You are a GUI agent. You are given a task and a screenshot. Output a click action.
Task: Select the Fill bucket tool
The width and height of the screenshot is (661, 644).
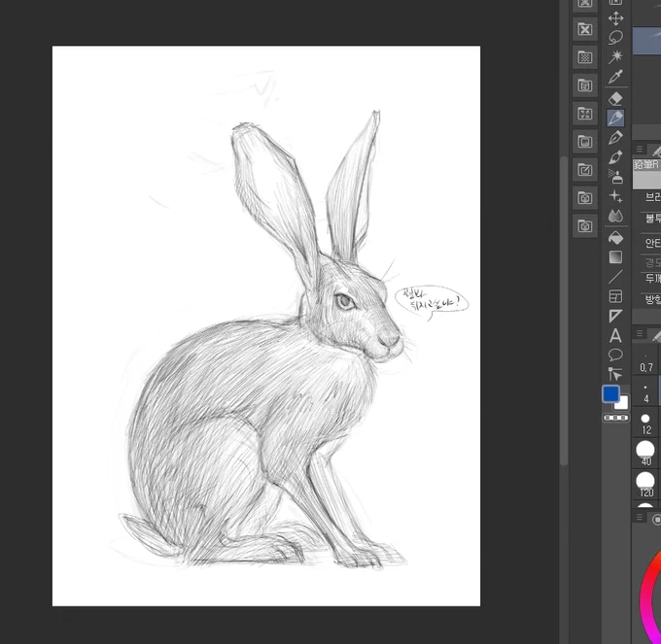(615, 238)
